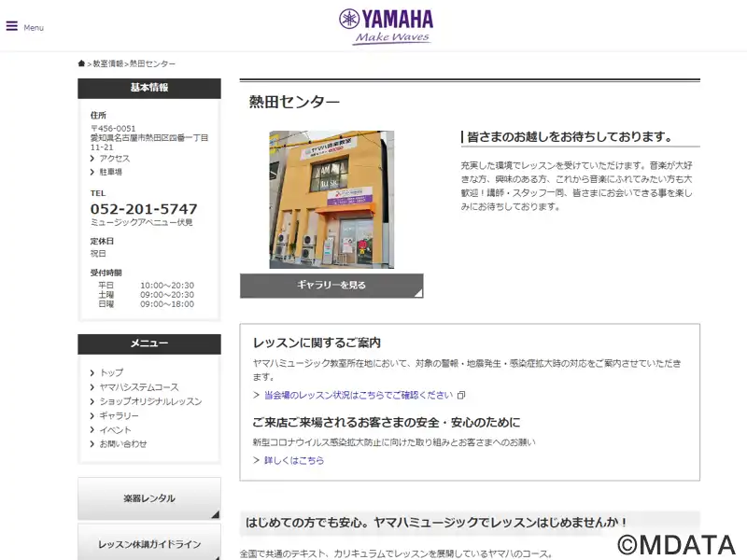Select ヤマハシステムコース in the menu
This screenshot has height=560, width=747.
coord(139,387)
